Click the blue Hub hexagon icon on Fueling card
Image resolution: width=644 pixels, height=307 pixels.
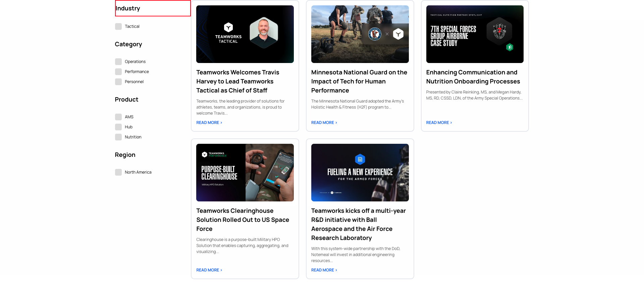point(360,160)
